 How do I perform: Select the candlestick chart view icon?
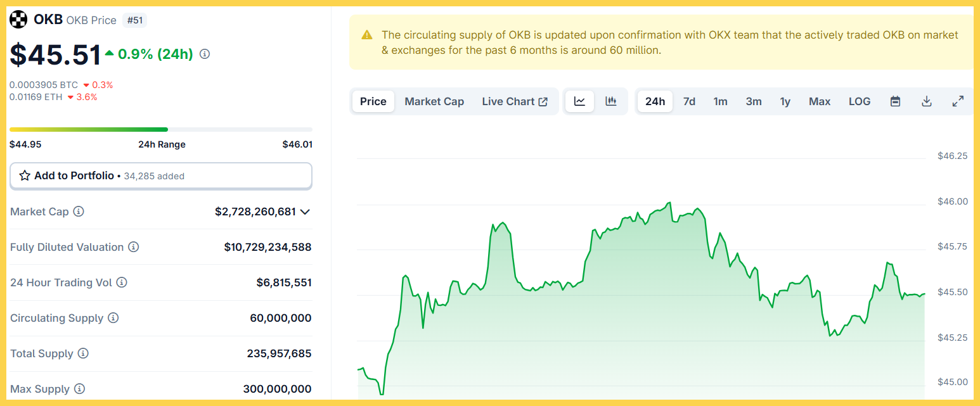coord(611,101)
